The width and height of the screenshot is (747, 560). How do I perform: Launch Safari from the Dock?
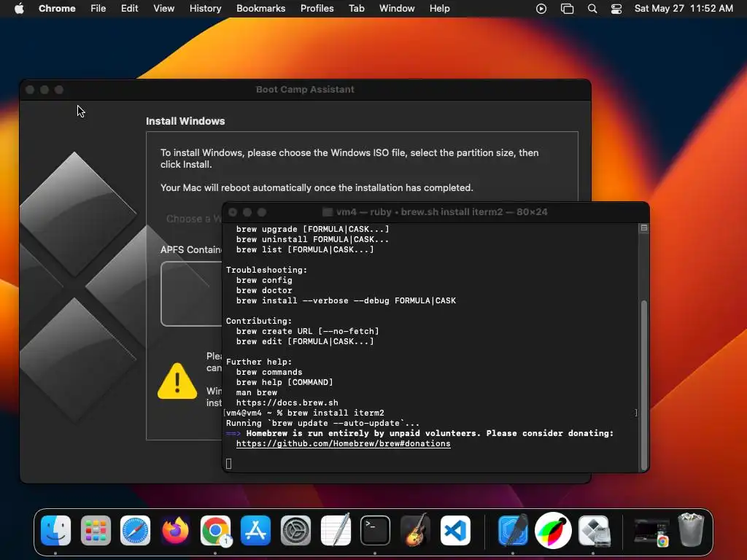coord(135,530)
